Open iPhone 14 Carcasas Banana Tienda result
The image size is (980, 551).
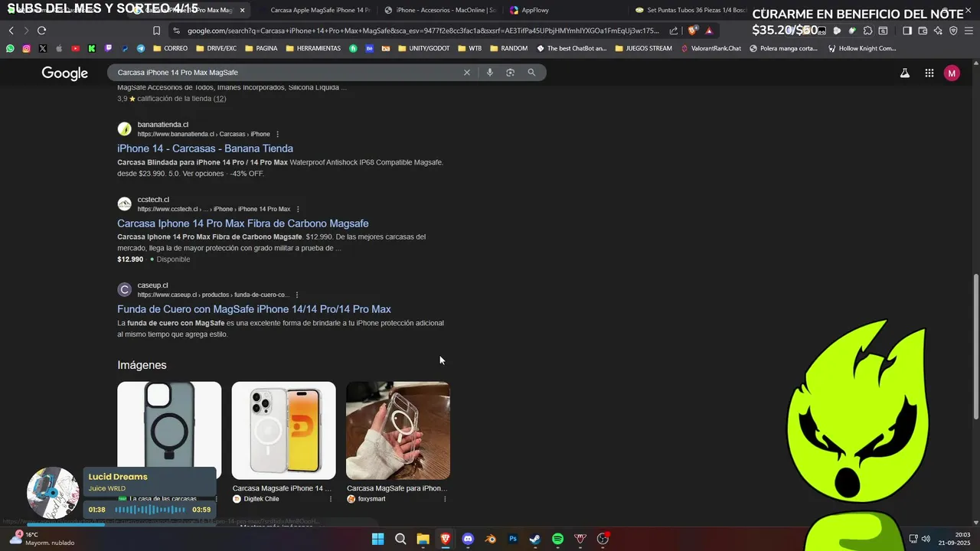(x=205, y=148)
